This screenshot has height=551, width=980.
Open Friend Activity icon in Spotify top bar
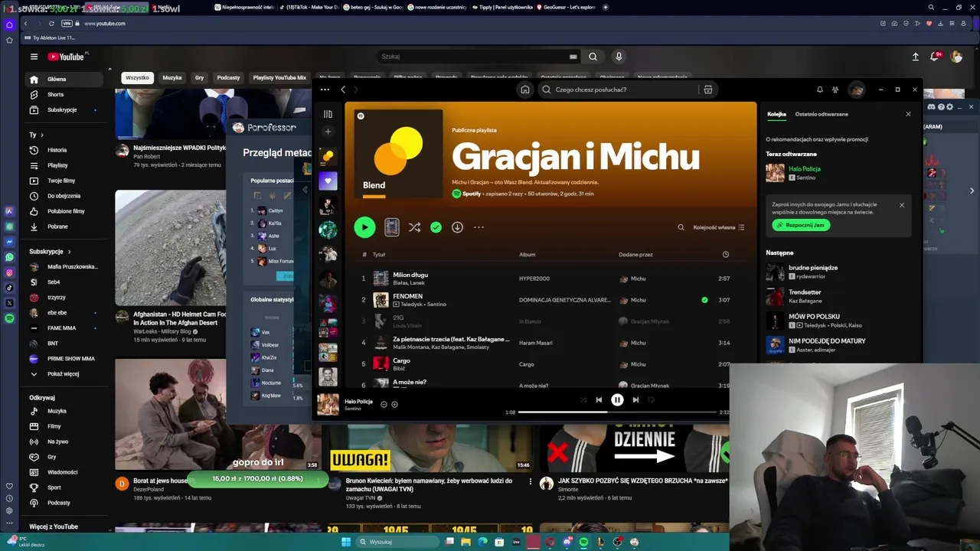(835, 90)
